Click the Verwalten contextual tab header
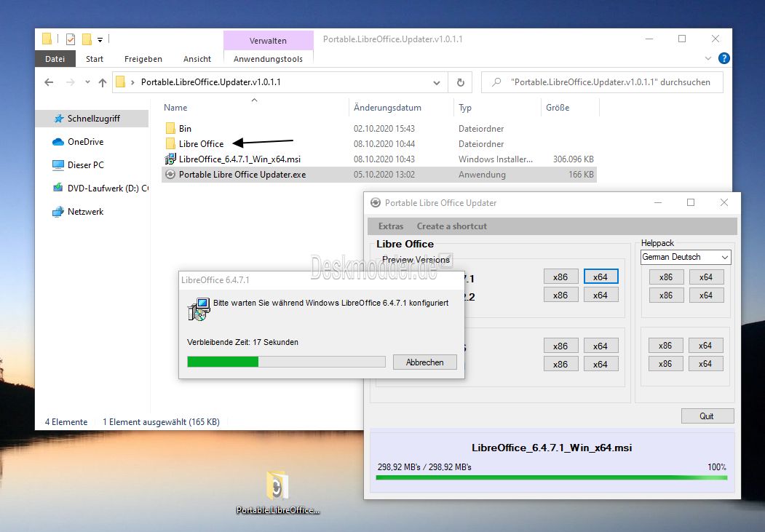 269,41
